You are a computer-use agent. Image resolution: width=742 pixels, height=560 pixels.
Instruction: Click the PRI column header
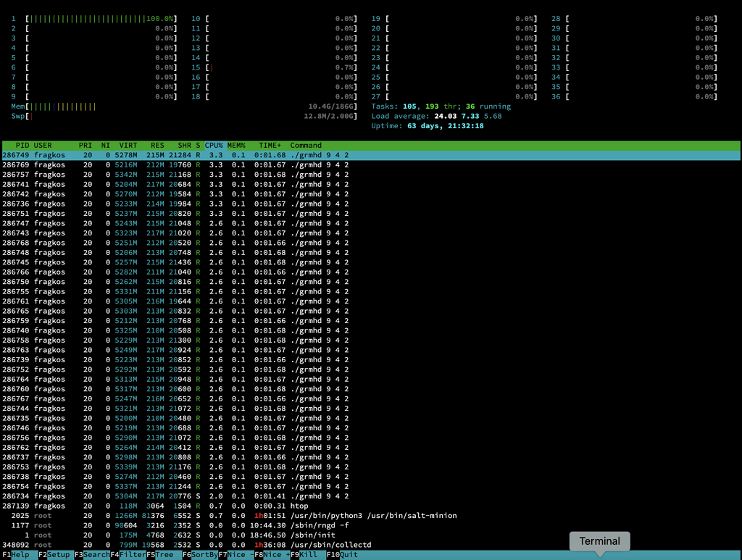tap(86, 145)
